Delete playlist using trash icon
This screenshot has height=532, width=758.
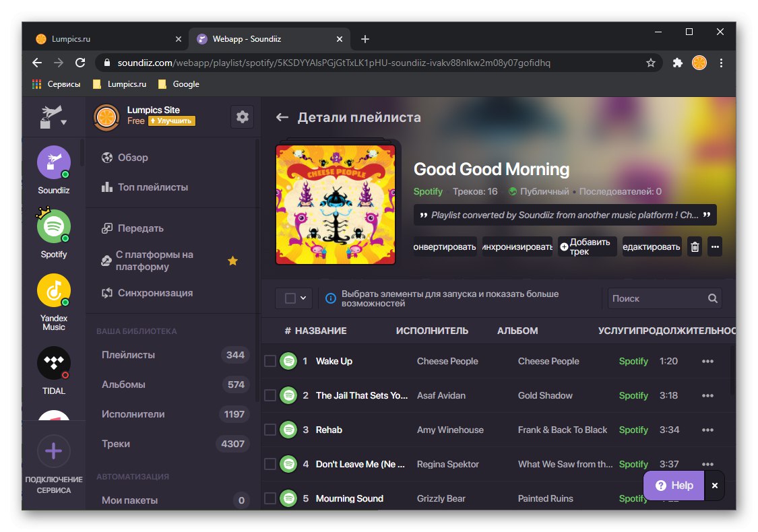[694, 246]
